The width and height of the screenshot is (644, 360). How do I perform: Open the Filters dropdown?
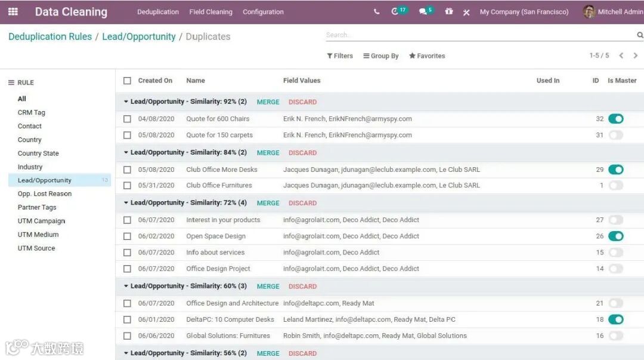pos(340,56)
